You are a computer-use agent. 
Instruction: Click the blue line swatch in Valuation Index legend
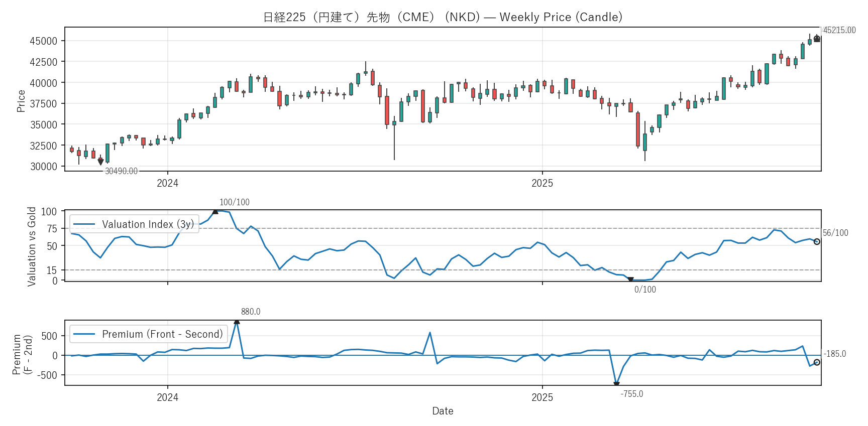(84, 224)
